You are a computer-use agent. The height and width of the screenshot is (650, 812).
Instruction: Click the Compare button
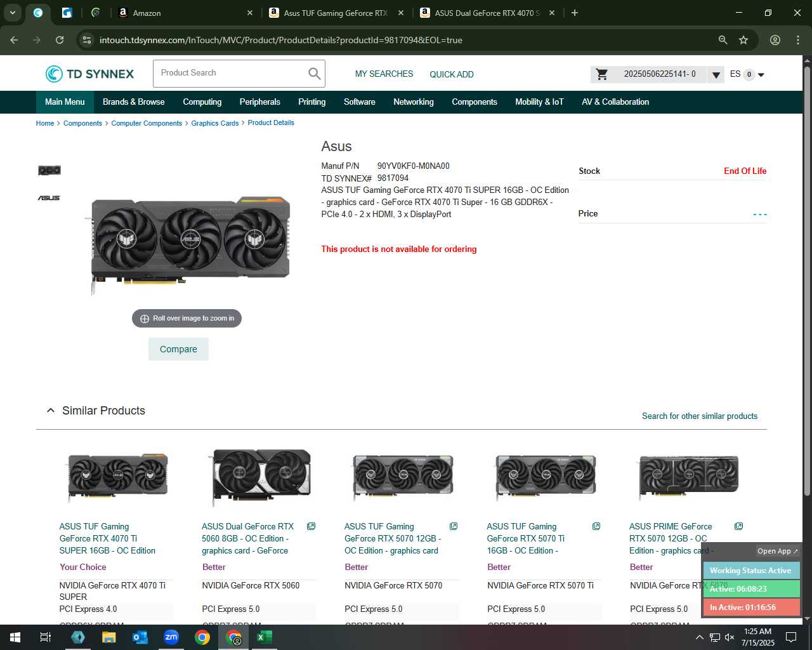[x=178, y=349]
